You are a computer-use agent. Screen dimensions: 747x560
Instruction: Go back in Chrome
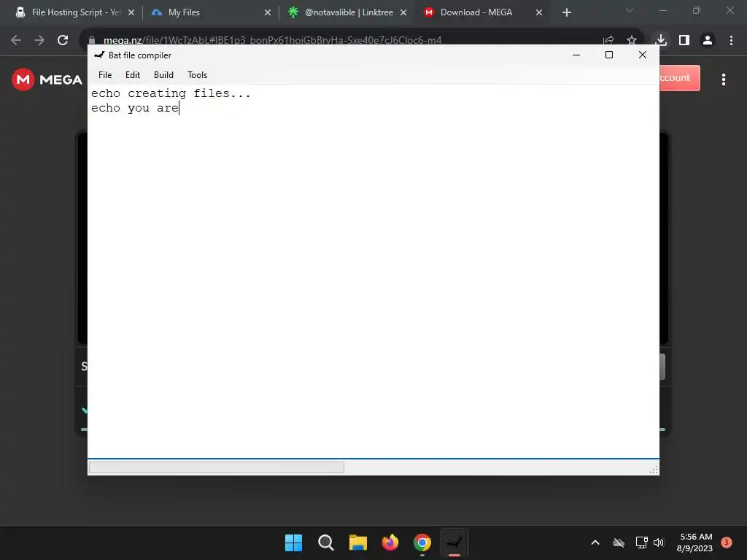click(16, 41)
